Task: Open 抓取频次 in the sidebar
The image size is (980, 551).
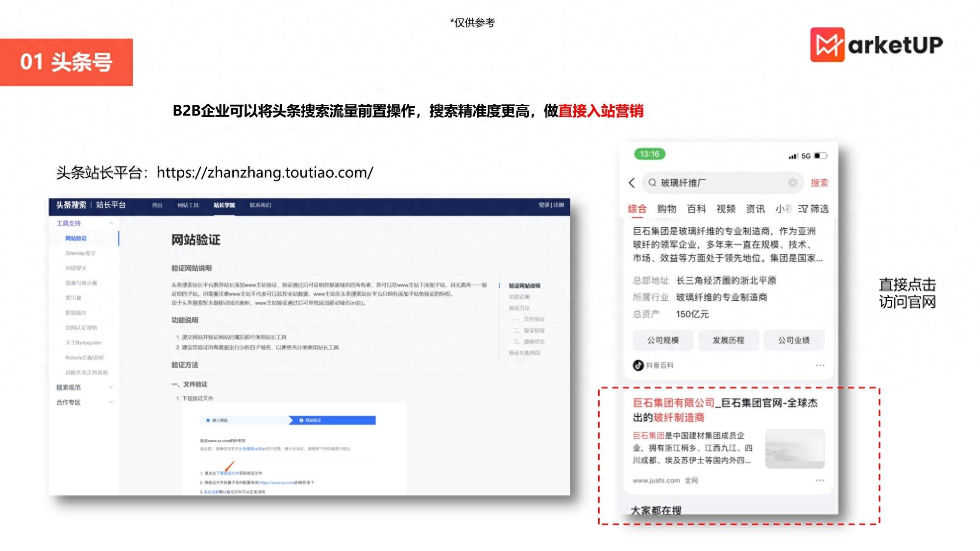Action: [76, 313]
